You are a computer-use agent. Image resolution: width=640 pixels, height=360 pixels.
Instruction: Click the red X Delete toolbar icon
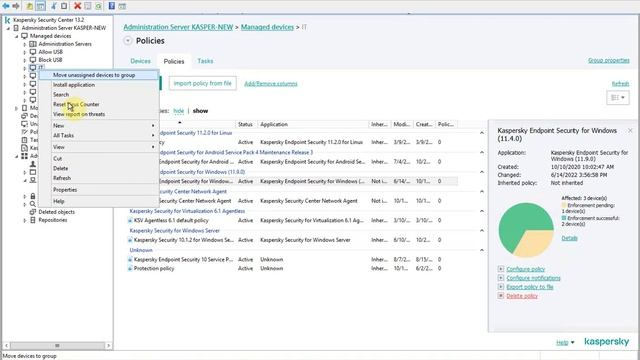tap(77, 6)
